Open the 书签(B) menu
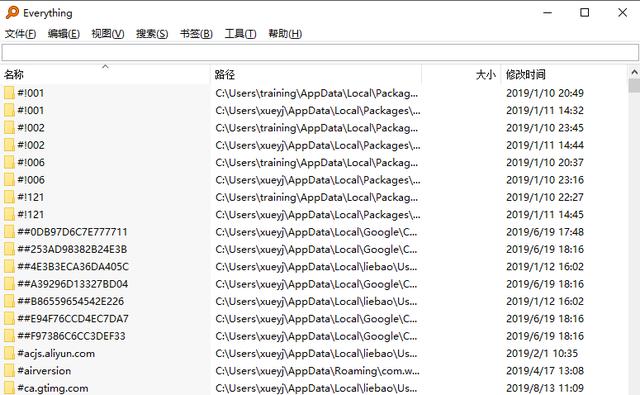The height and width of the screenshot is (395, 640). tap(196, 33)
